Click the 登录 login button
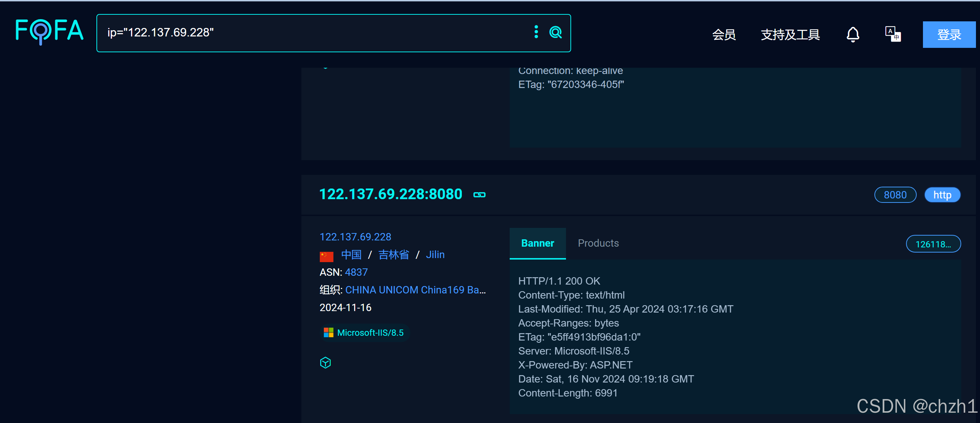The image size is (980, 423). tap(949, 35)
